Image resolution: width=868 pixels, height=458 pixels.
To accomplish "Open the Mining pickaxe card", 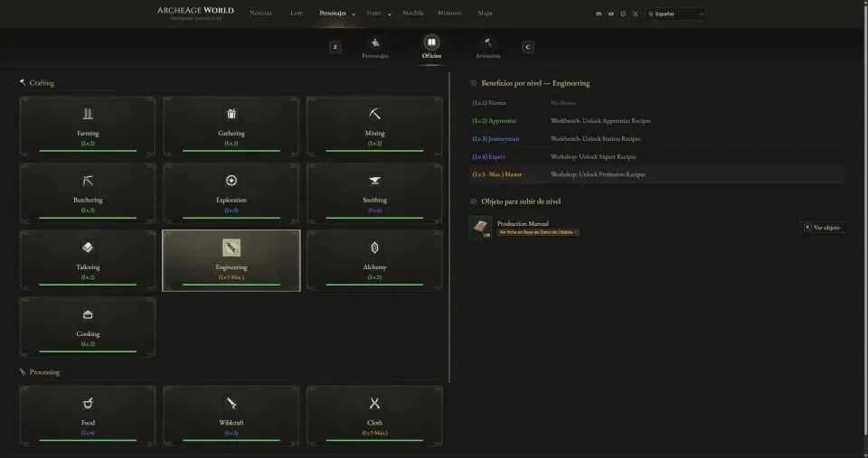I will (x=374, y=126).
